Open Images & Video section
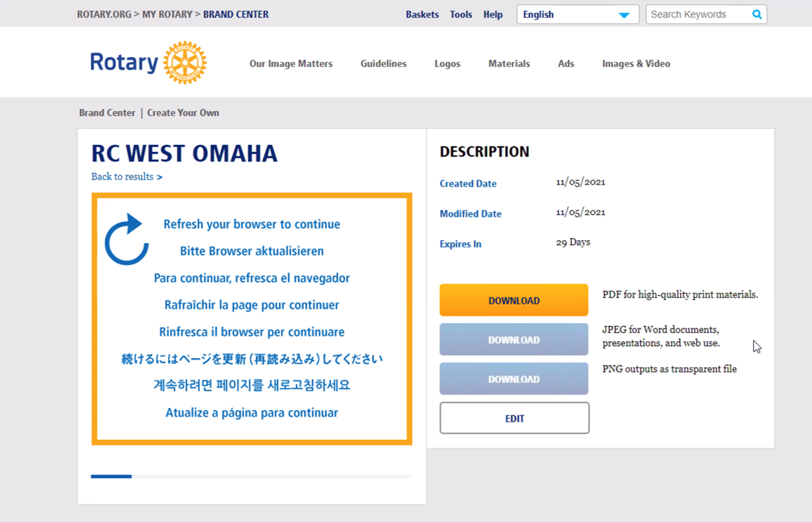The height and width of the screenshot is (522, 812). pos(635,63)
